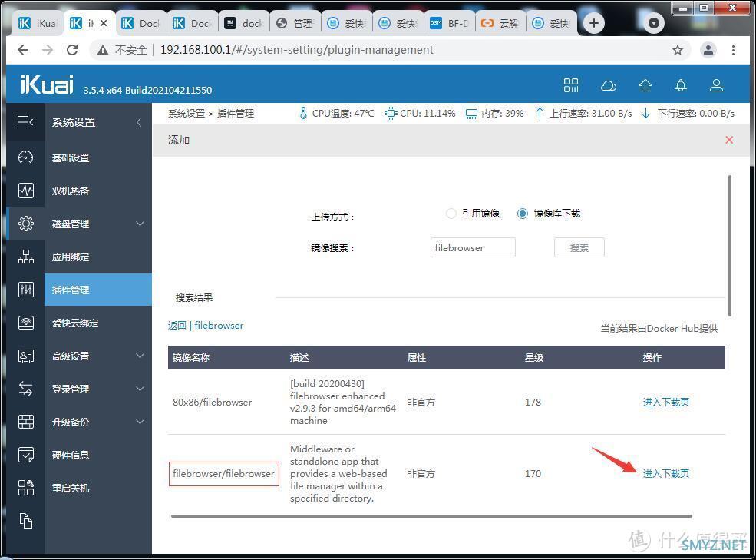Screen dimensions: 756x560
Task: Click 返回 link above results
Action: point(177,326)
